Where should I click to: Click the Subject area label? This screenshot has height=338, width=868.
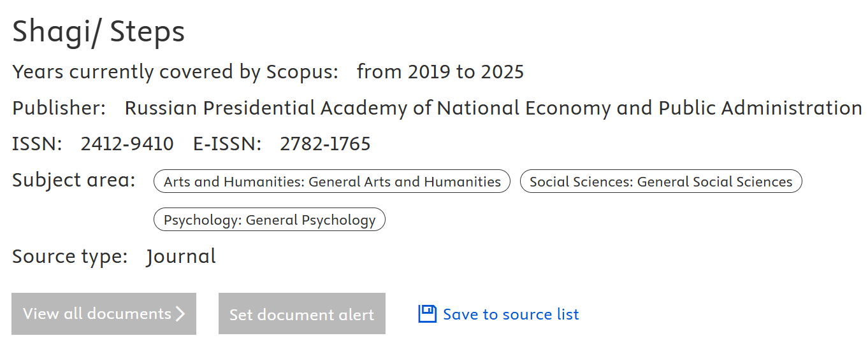click(74, 180)
